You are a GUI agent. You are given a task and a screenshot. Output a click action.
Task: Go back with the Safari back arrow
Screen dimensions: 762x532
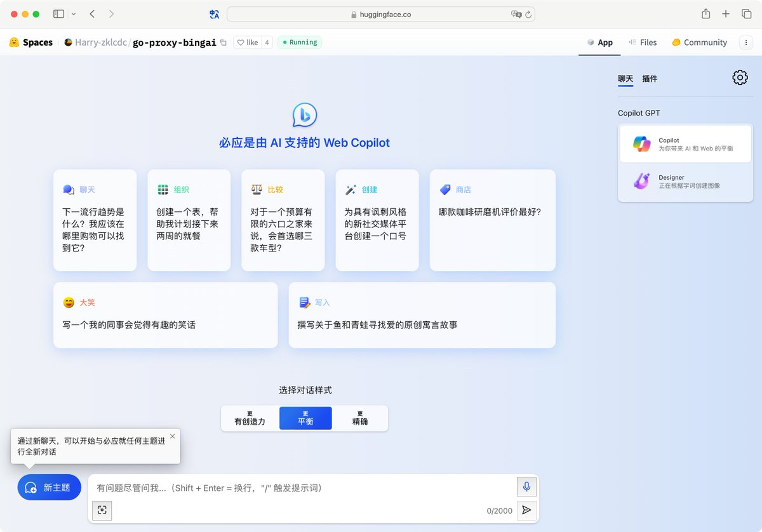(92, 14)
